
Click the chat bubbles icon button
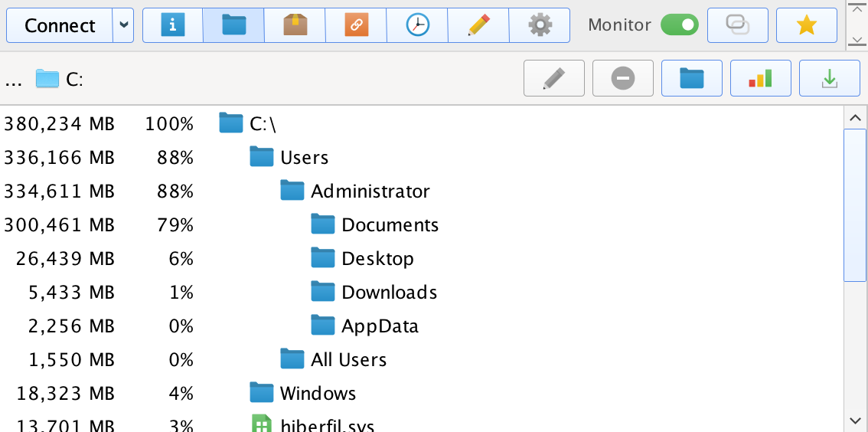[x=737, y=25]
